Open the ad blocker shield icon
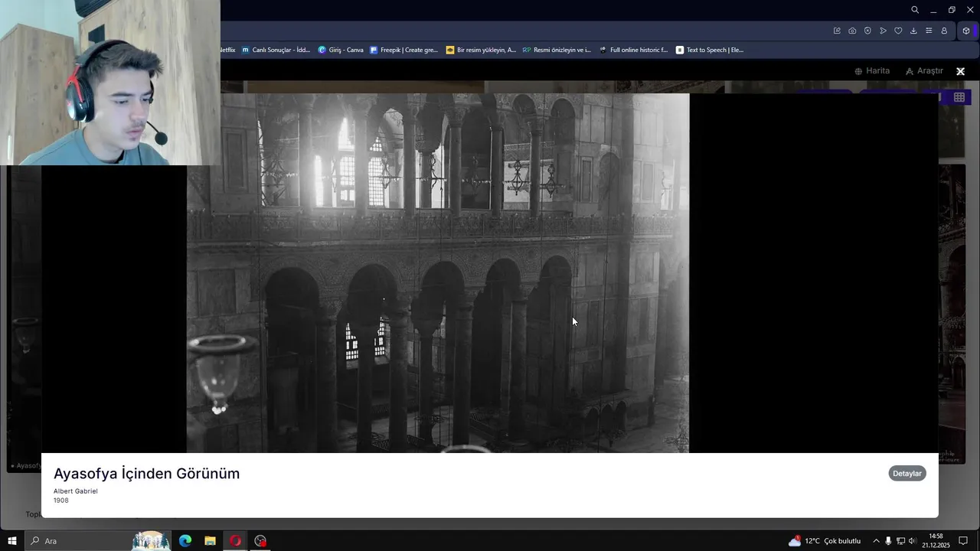The image size is (980, 551). click(867, 31)
